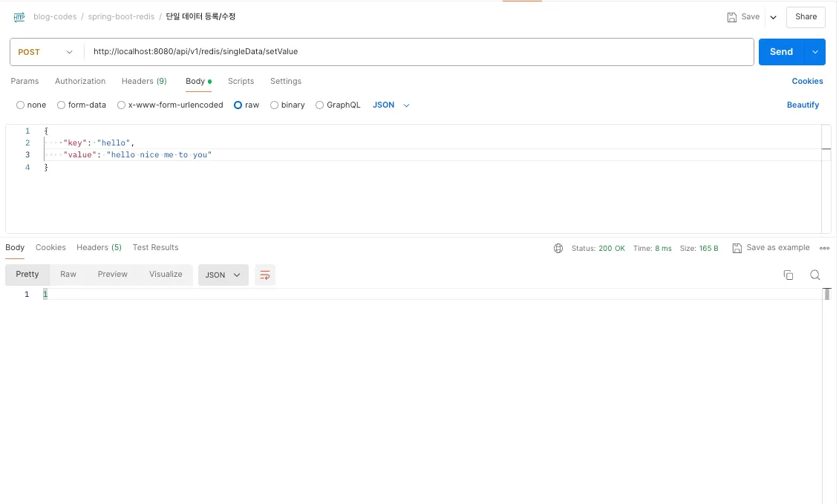The height and width of the screenshot is (504, 839).
Task: Click the 단일 데이터 등록/수정 request title
Action: (x=200, y=16)
